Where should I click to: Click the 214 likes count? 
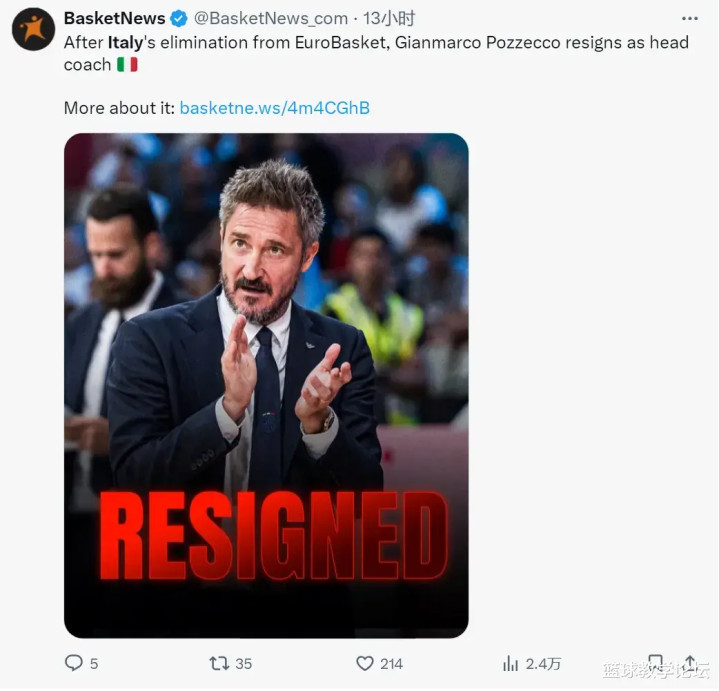[x=391, y=664]
